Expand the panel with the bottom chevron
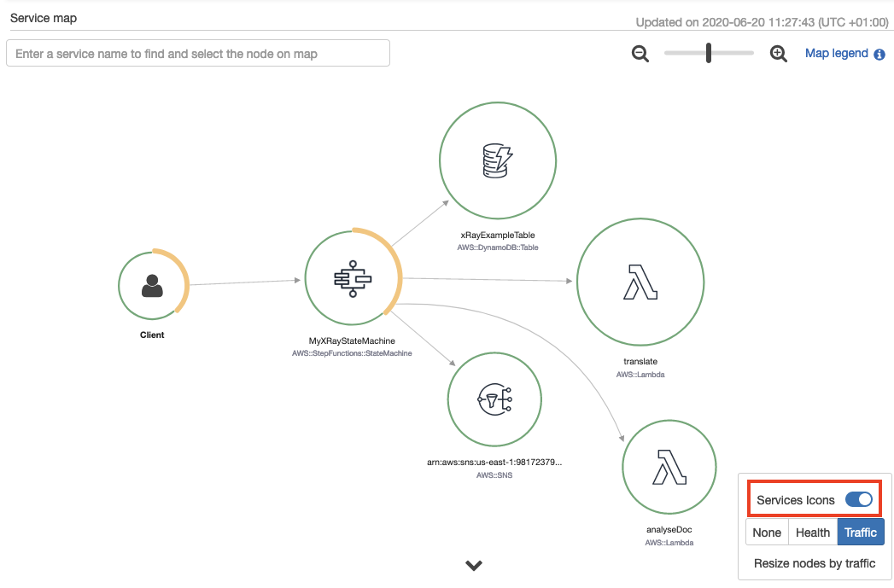Image resolution: width=894 pixels, height=588 pixels. coord(474,565)
